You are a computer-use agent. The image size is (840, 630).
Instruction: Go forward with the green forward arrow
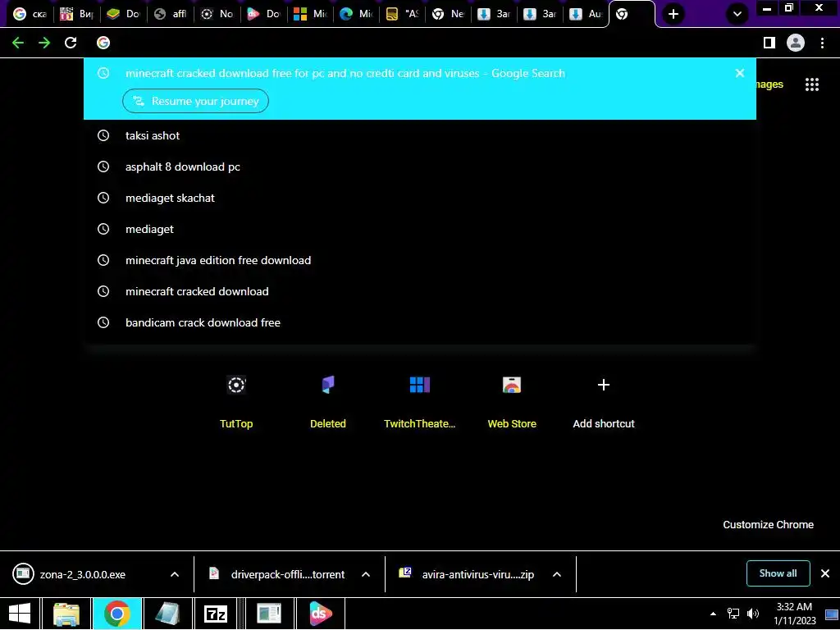pos(44,43)
